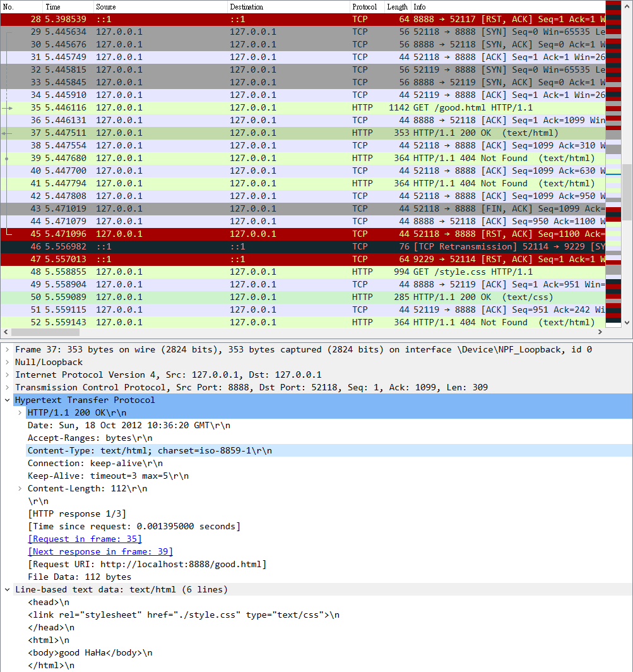Select packet 29 SYN row
The image size is (633, 672).
303,32
